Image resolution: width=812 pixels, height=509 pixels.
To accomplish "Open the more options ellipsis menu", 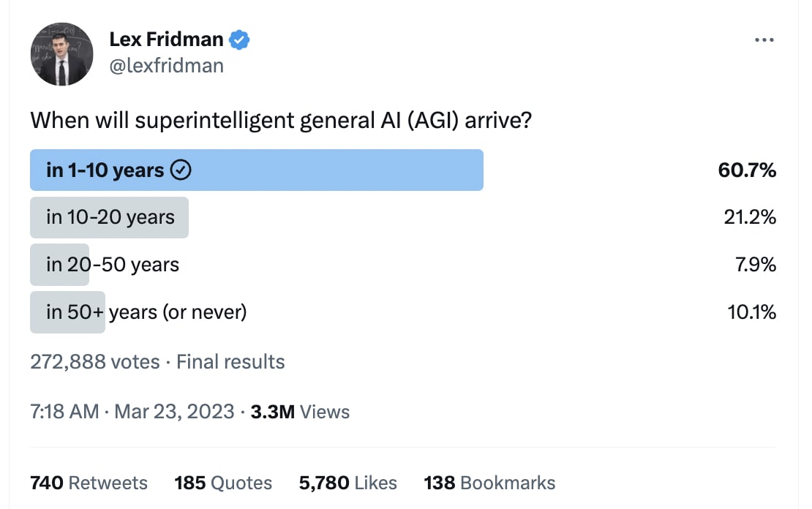I will (764, 40).
